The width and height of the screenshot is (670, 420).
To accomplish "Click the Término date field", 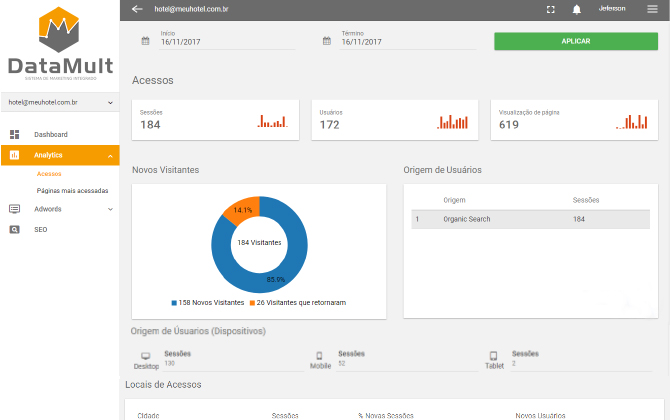I will tap(408, 42).
